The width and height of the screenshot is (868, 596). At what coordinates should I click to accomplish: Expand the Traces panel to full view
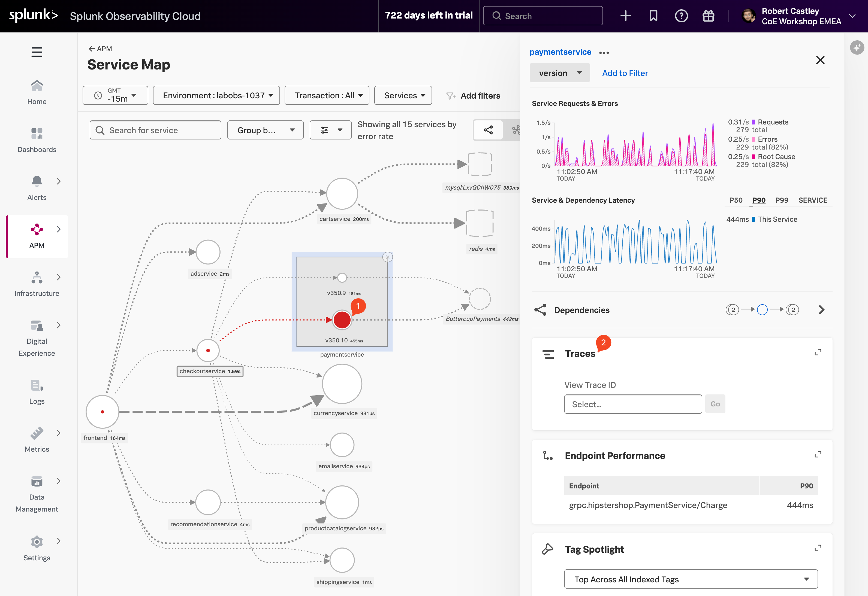(818, 352)
